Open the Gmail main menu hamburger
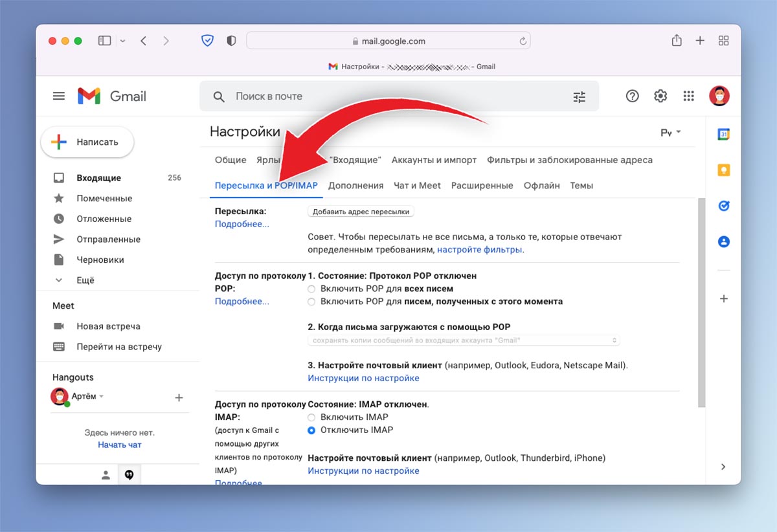The height and width of the screenshot is (532, 777). pos(59,96)
